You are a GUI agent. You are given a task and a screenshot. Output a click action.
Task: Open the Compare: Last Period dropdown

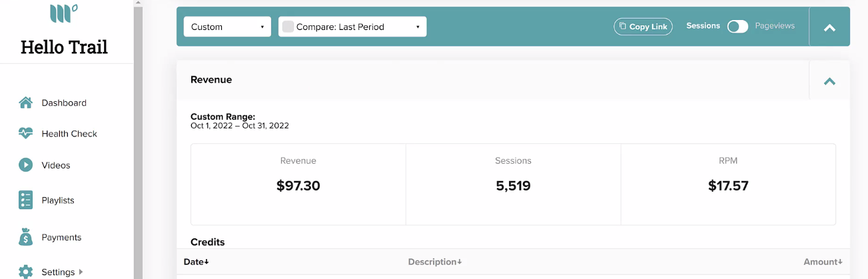click(x=352, y=27)
